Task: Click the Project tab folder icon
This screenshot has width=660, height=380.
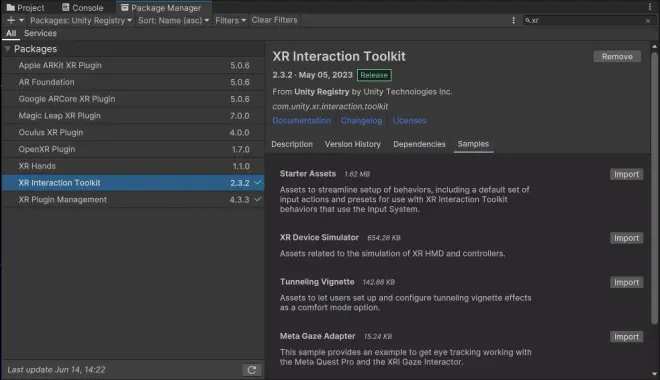Action: [11, 8]
